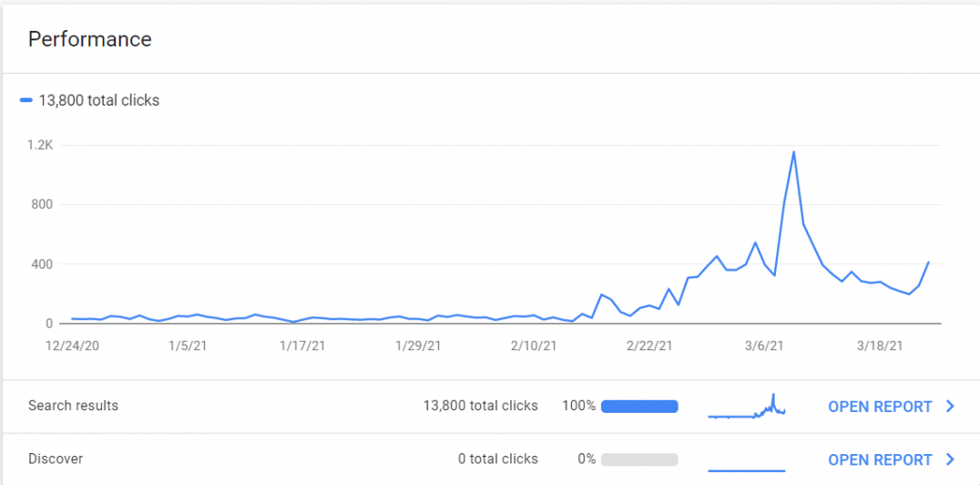Click the chevron arrow beside Search results report
This screenshot has height=485, width=980.
click(x=951, y=407)
